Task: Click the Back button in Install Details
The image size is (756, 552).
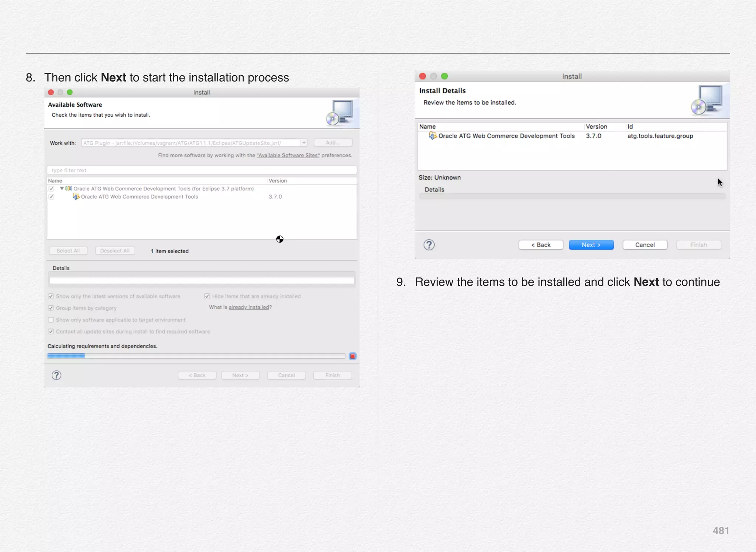Action: point(541,245)
